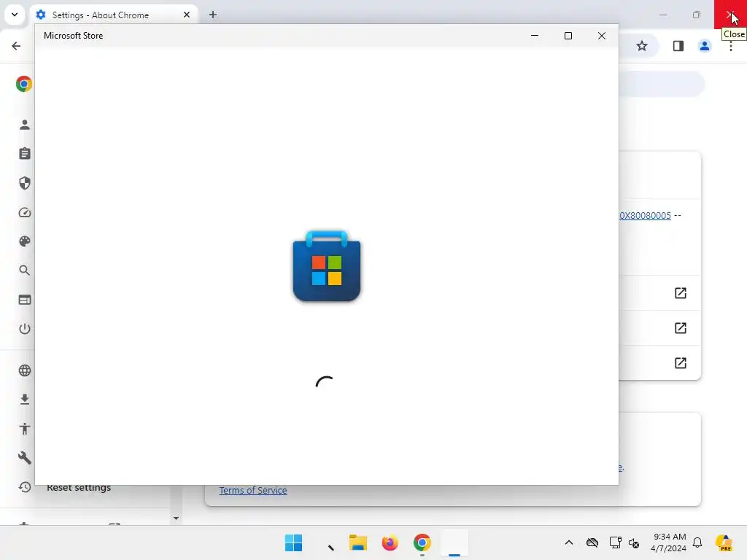This screenshot has width=747, height=560.
Task: Open the muted volume tray icon
Action: click(x=634, y=542)
